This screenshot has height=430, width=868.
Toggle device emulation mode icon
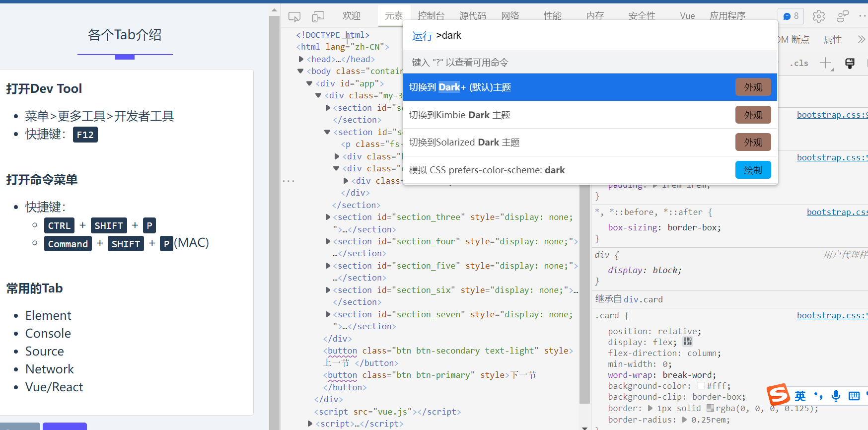point(318,17)
